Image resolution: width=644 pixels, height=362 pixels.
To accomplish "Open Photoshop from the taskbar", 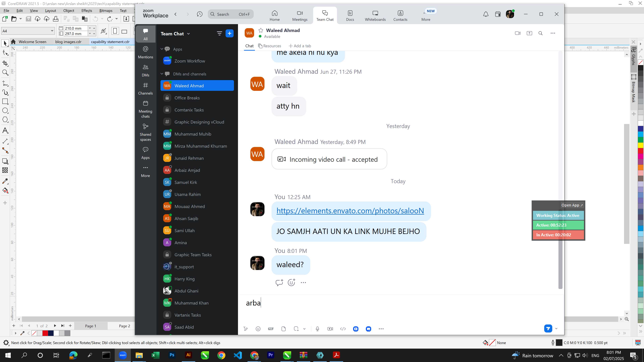I will (x=172, y=355).
